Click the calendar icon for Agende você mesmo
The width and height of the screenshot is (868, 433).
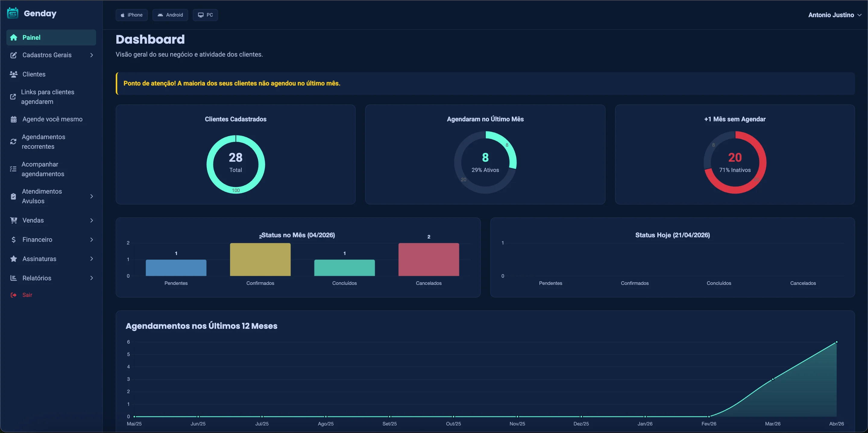[x=14, y=119]
